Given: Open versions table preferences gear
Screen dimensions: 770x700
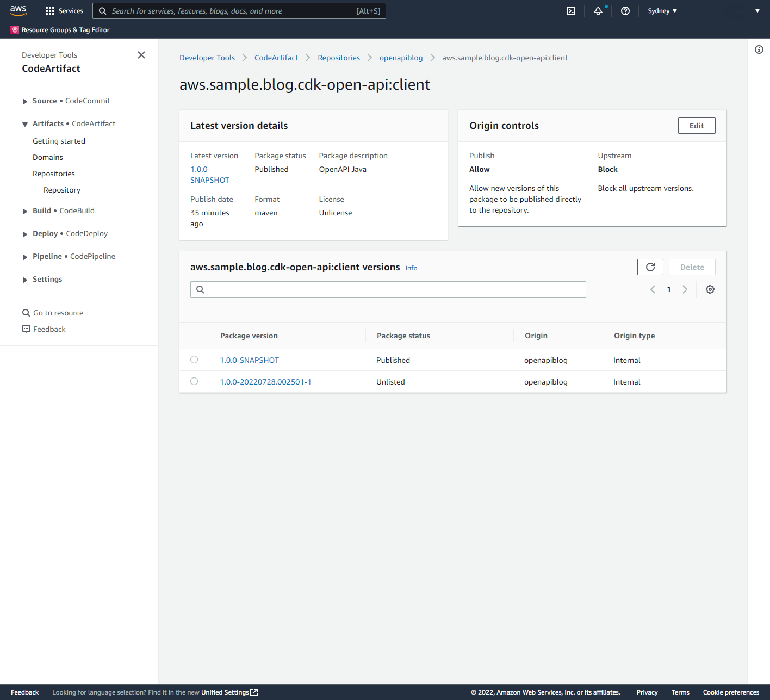Looking at the screenshot, I should (710, 289).
